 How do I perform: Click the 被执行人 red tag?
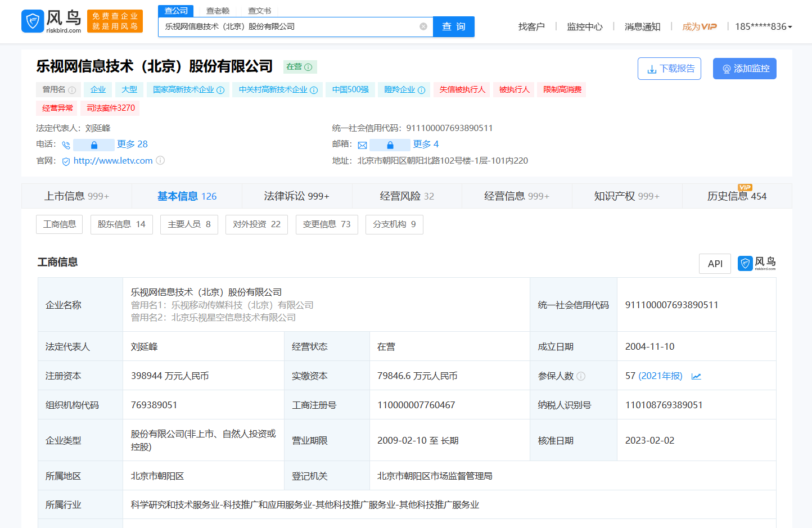[514, 90]
